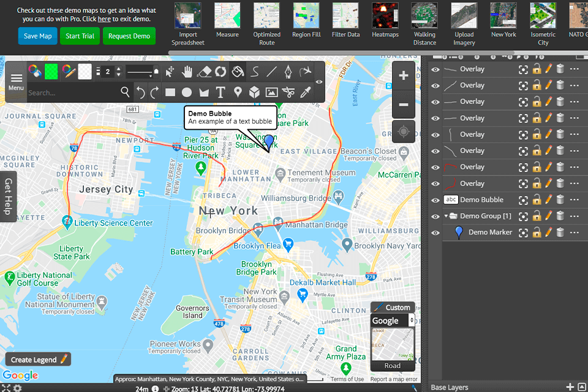Open the Custom basemap option
This screenshot has width=588, height=392.
coord(393,307)
